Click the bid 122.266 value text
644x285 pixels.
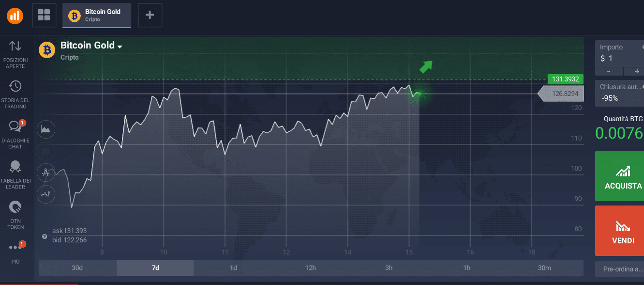click(70, 240)
